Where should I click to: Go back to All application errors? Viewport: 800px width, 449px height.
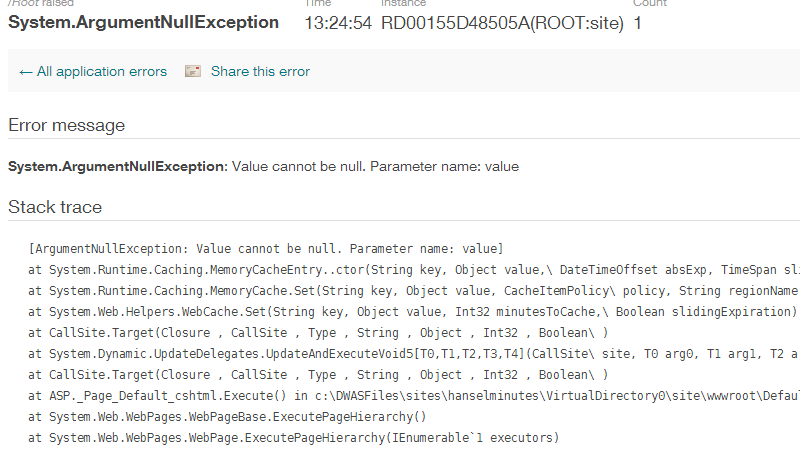click(x=93, y=71)
